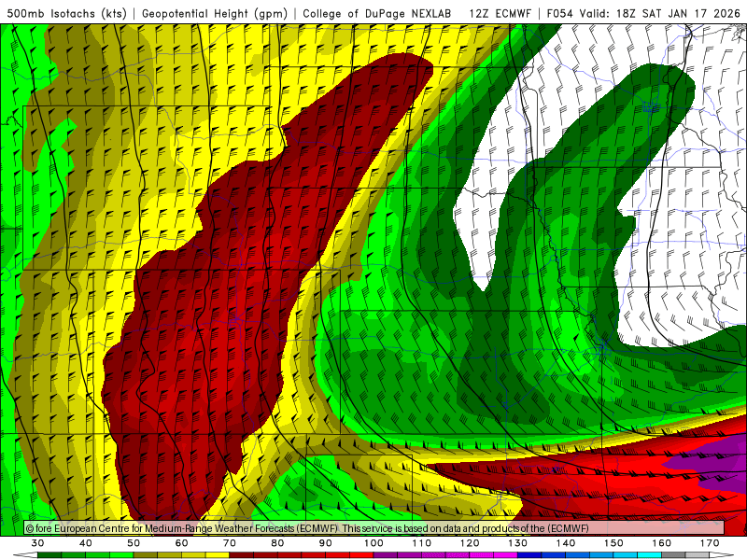Image resolution: width=747 pixels, height=560 pixels.
Task: Click the '500mb Isotachs (kts)' title text
Action: [x=66, y=13]
